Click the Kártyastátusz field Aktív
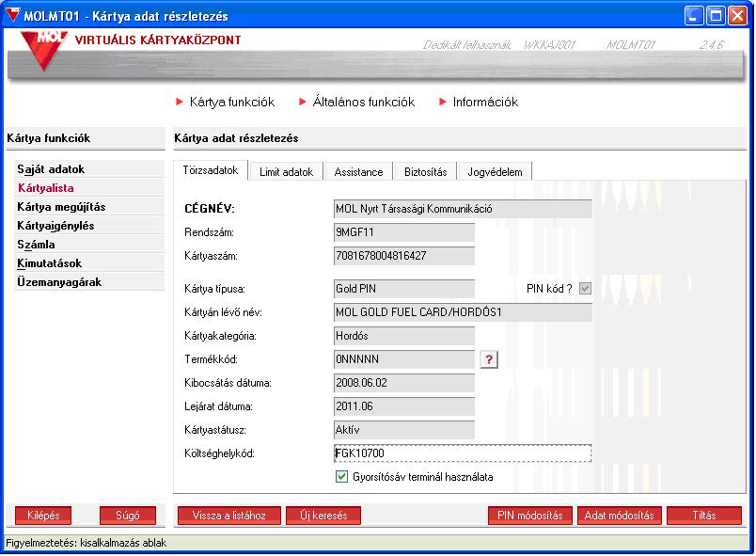Image resolution: width=756 pixels, height=556 pixels. [404, 430]
